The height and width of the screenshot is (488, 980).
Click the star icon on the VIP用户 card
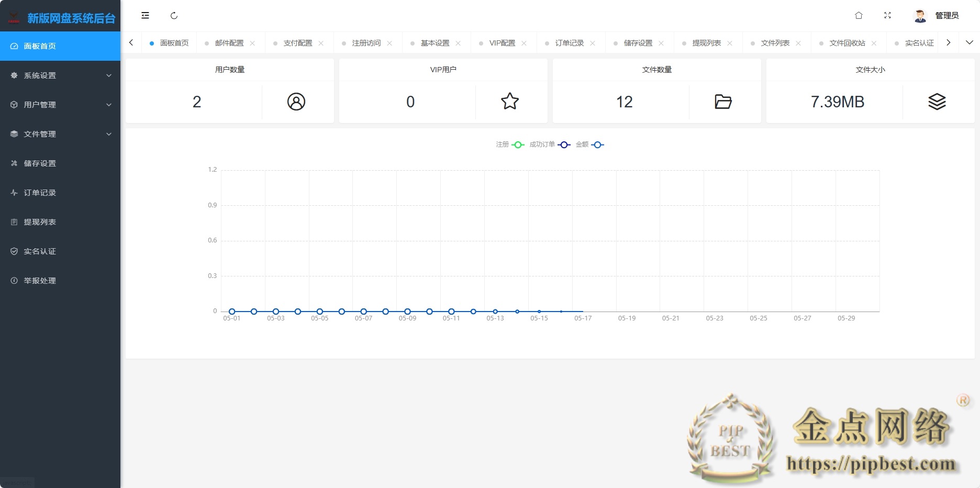(x=510, y=102)
